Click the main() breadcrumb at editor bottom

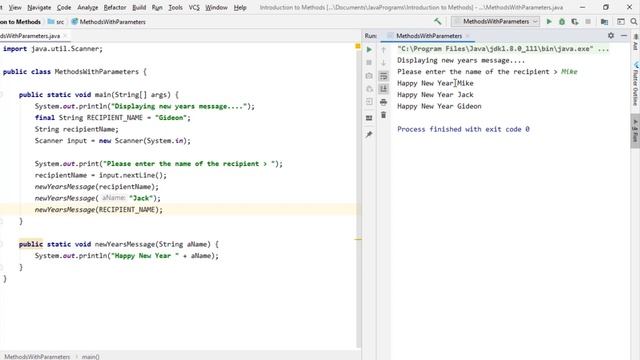(91, 357)
